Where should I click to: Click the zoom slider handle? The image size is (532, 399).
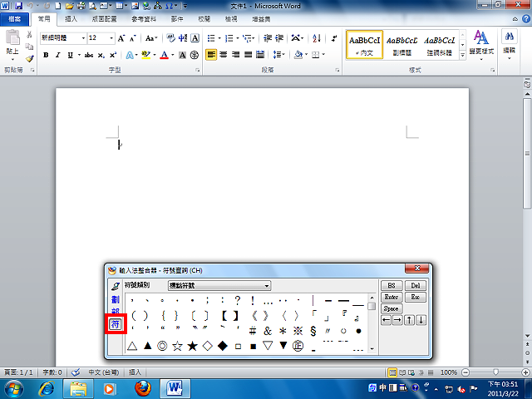tap(495, 372)
